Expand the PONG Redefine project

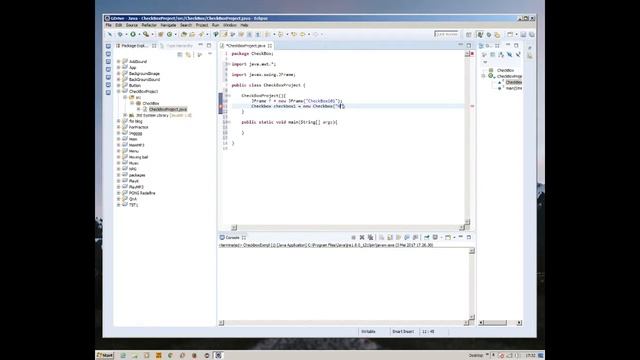click(119, 193)
